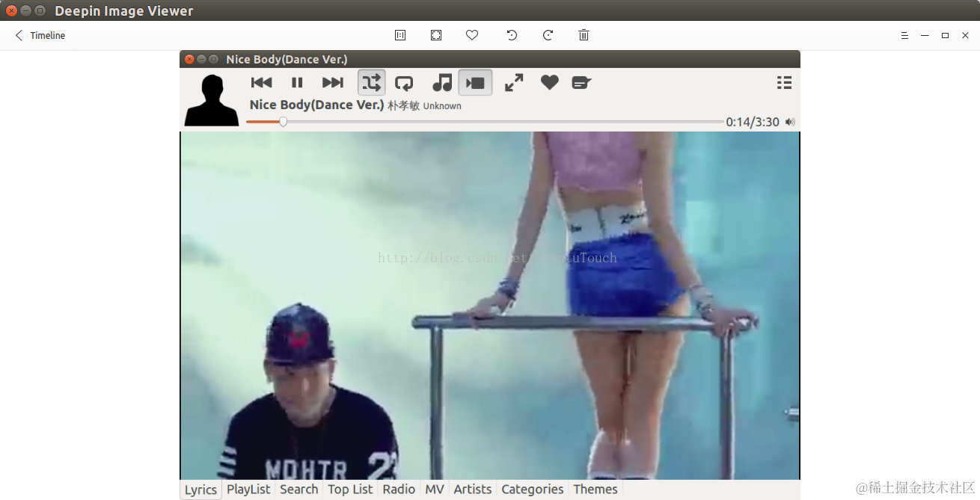Mute the volume speaker icon
The width and height of the screenshot is (980, 500).
(x=790, y=122)
